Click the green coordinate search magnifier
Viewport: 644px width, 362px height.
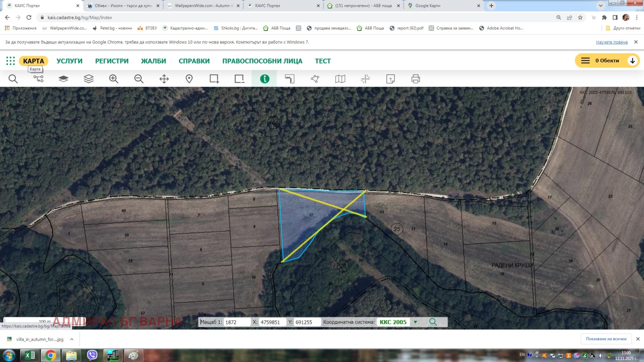tap(433, 322)
